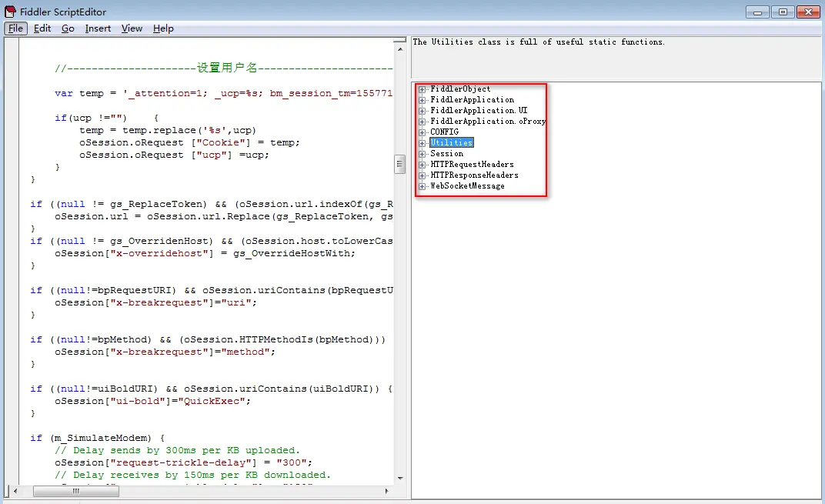Viewport: 825px width, 504px height.
Task: Click the Utilities class description text
Action: (x=539, y=42)
